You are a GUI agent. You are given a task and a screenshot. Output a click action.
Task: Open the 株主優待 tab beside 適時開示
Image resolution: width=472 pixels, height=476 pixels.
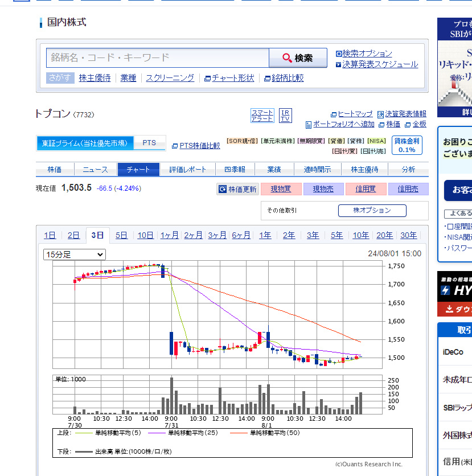(364, 170)
